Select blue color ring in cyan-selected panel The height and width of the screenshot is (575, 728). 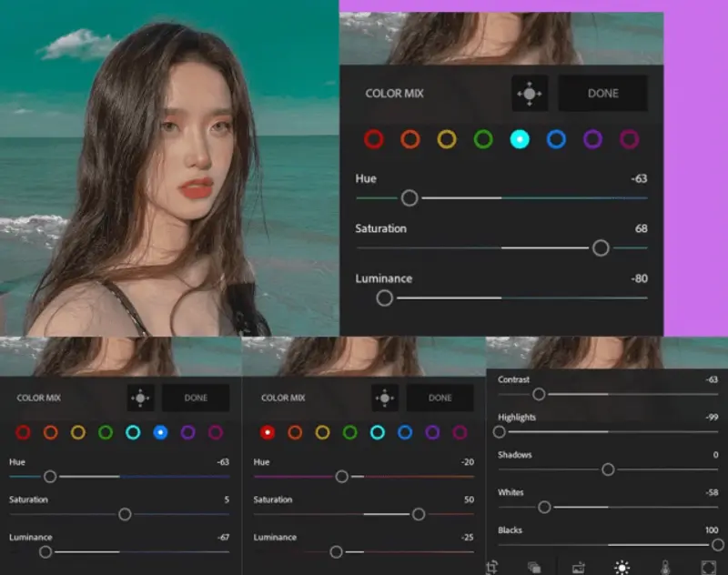(556, 139)
